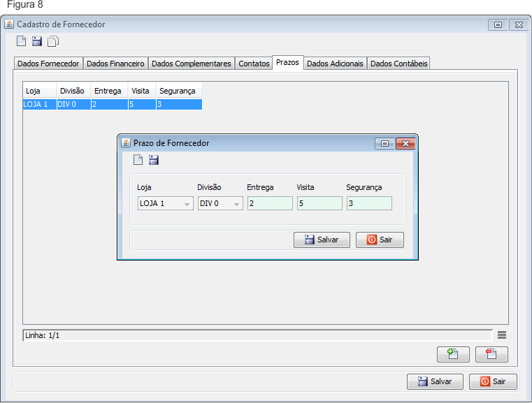Select the Contatos tab
The width and height of the screenshot is (532, 403).
(254, 64)
